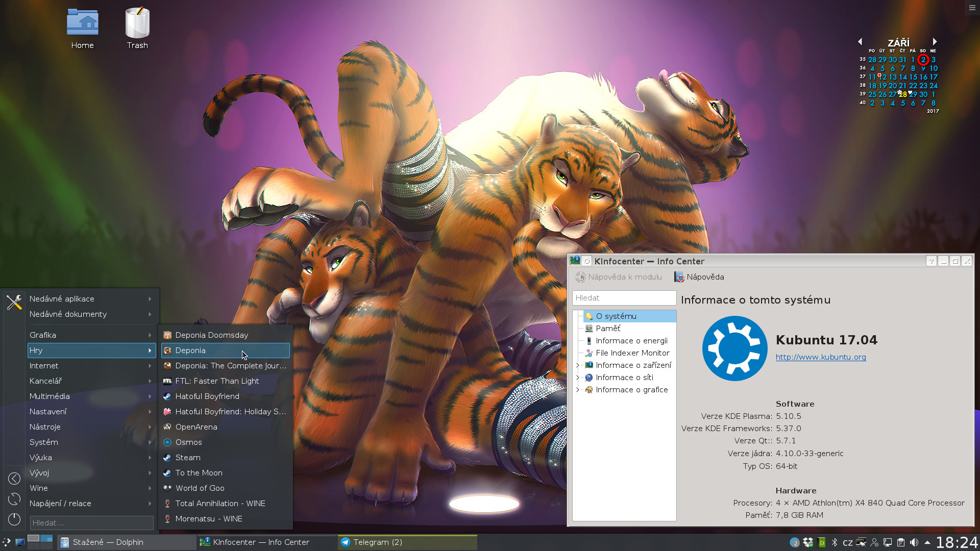Click the Total Annihilation - WINE icon
This screenshot has height=551, width=980.
pos(167,504)
